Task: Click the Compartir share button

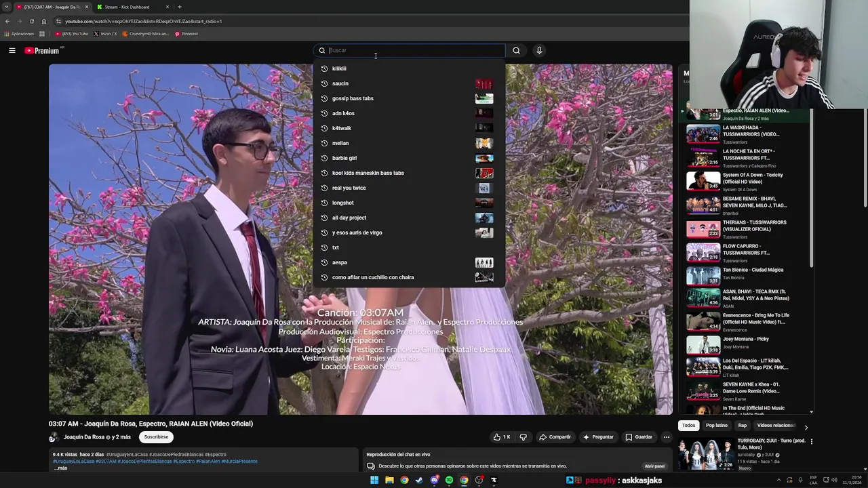Action: coord(555,437)
